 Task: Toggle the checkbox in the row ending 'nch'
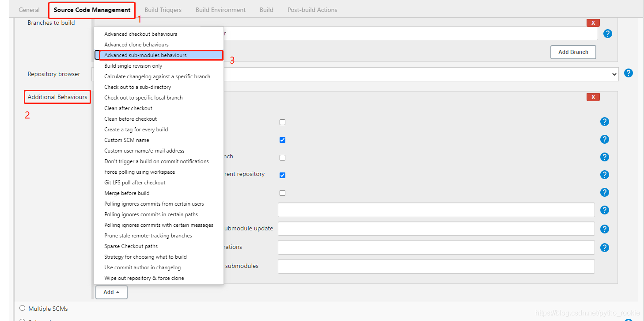pyautogui.click(x=283, y=157)
